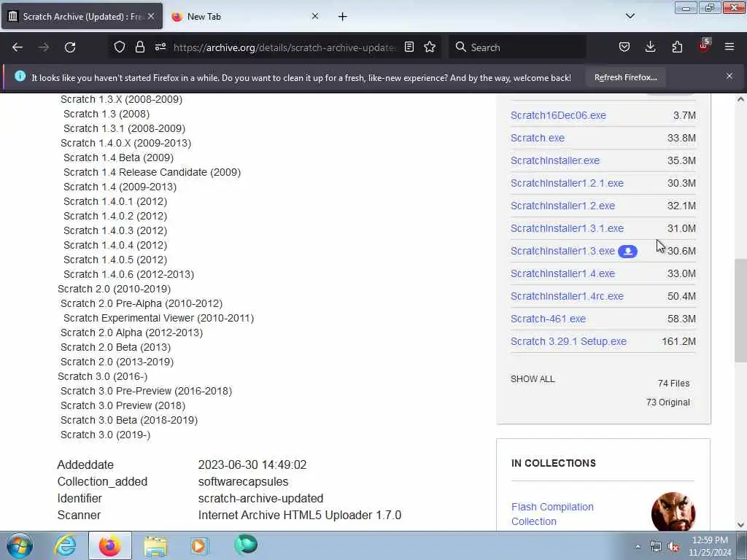747x560 pixels.
Task: Click the 74 Files count text
Action: click(x=673, y=384)
